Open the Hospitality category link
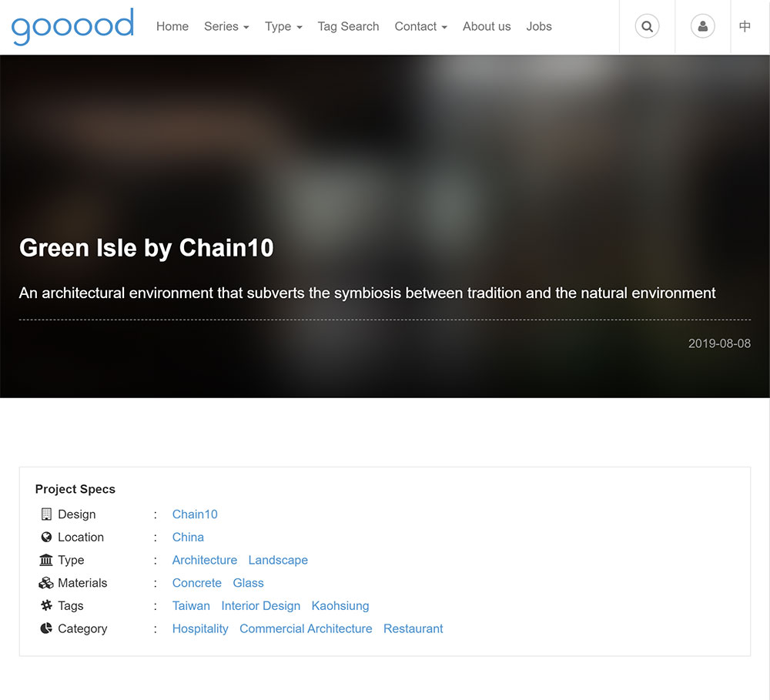This screenshot has height=700, width=770. (200, 629)
